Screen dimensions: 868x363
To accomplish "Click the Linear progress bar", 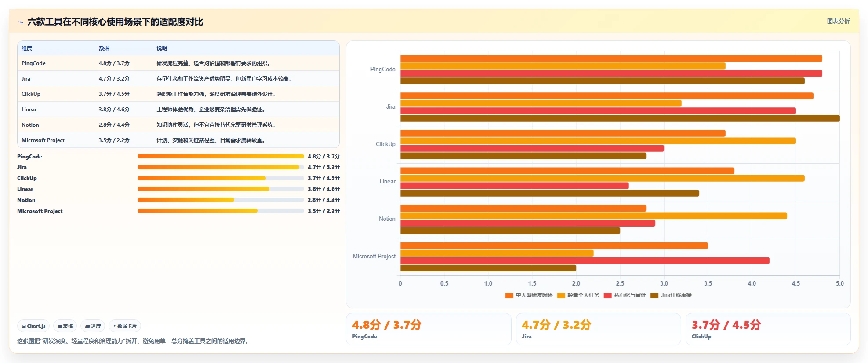I will pos(221,189).
